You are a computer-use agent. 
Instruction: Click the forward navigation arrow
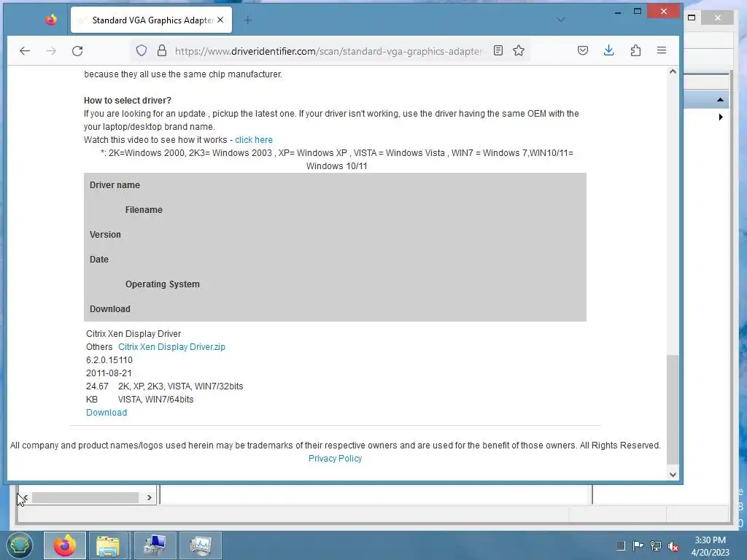[x=51, y=50]
